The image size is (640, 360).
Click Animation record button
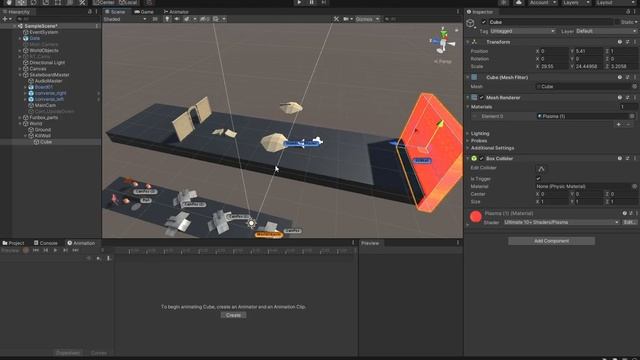[x=26, y=250]
